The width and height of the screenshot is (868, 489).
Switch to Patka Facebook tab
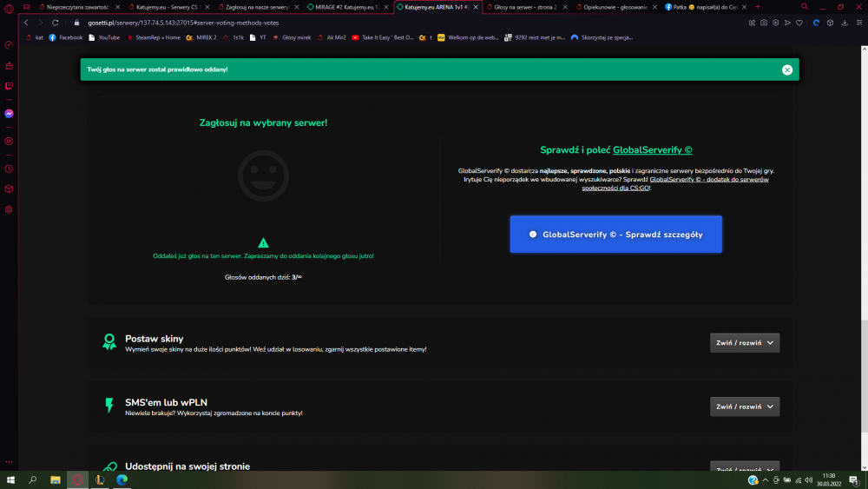[705, 7]
